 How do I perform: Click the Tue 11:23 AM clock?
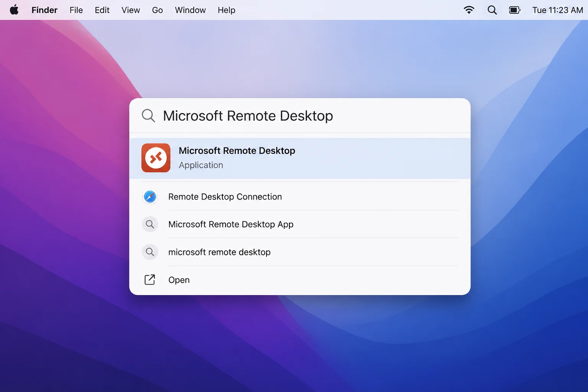pos(557,10)
